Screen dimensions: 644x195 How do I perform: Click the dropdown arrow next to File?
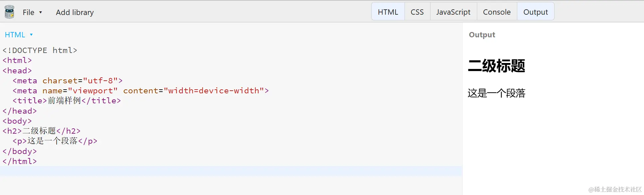(41, 12)
